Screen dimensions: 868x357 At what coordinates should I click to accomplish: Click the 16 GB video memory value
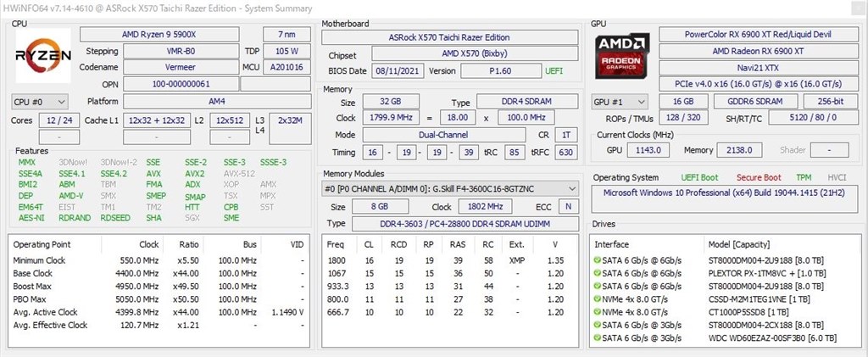click(684, 102)
